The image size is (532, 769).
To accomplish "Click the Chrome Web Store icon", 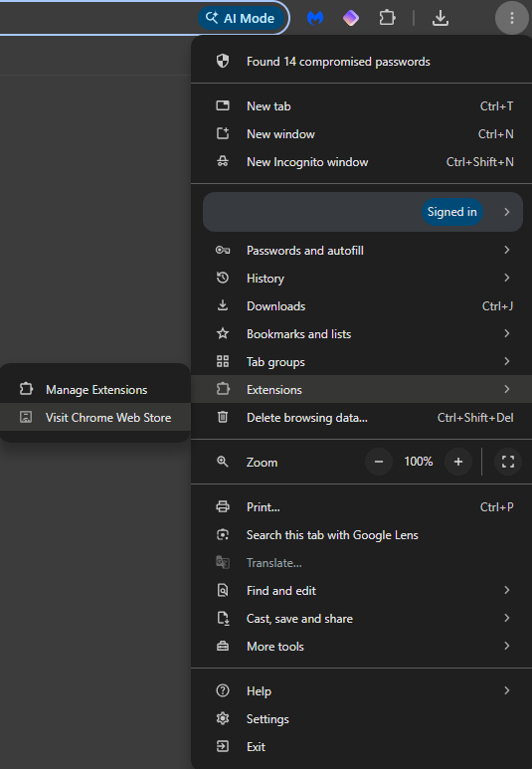I will click(26, 417).
